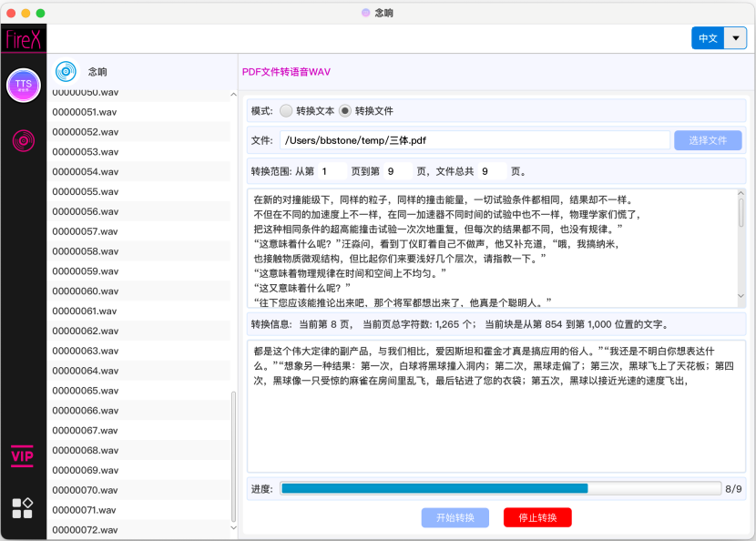Click the 开始转换 button
The width and height of the screenshot is (756, 541).
point(455,517)
